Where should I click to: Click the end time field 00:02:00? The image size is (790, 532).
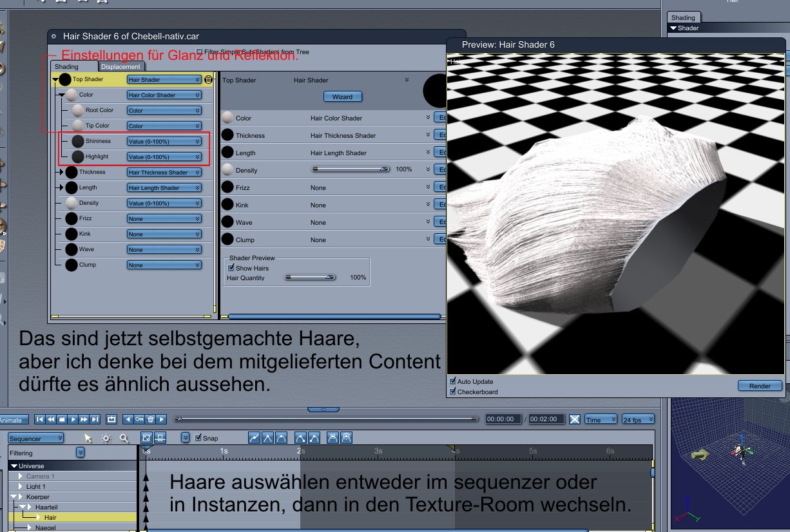[547, 419]
